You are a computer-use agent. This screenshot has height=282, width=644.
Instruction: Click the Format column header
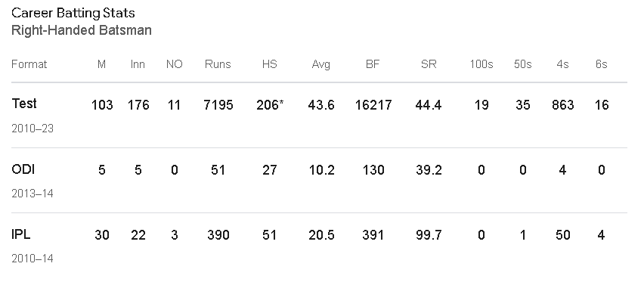pyautogui.click(x=29, y=64)
